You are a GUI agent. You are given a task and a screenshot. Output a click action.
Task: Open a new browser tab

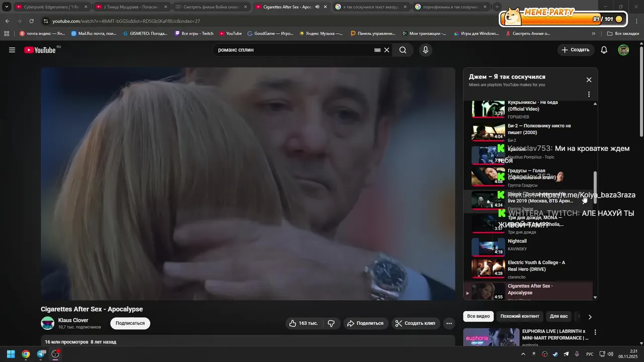(497, 7)
